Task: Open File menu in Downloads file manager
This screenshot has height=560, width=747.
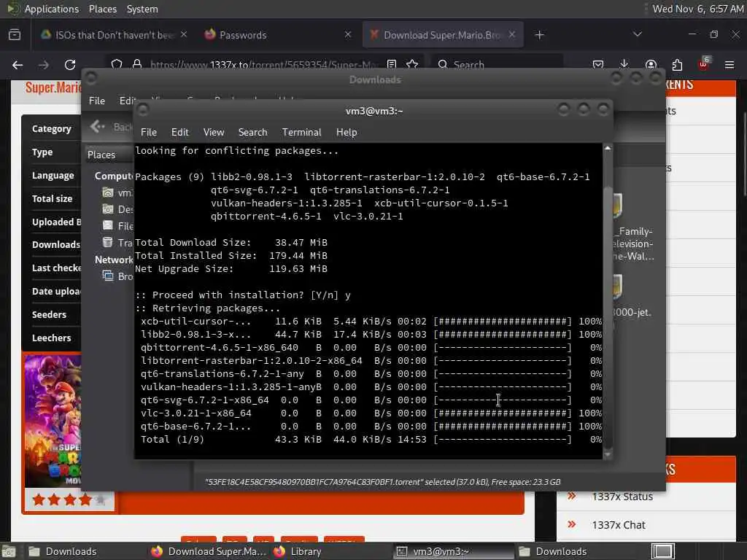Action: coord(97,101)
